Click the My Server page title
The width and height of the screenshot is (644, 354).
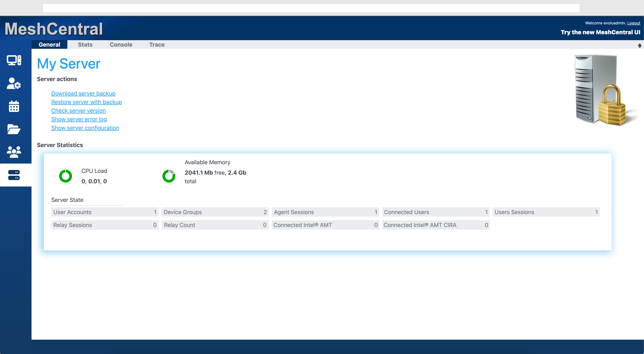(x=68, y=64)
